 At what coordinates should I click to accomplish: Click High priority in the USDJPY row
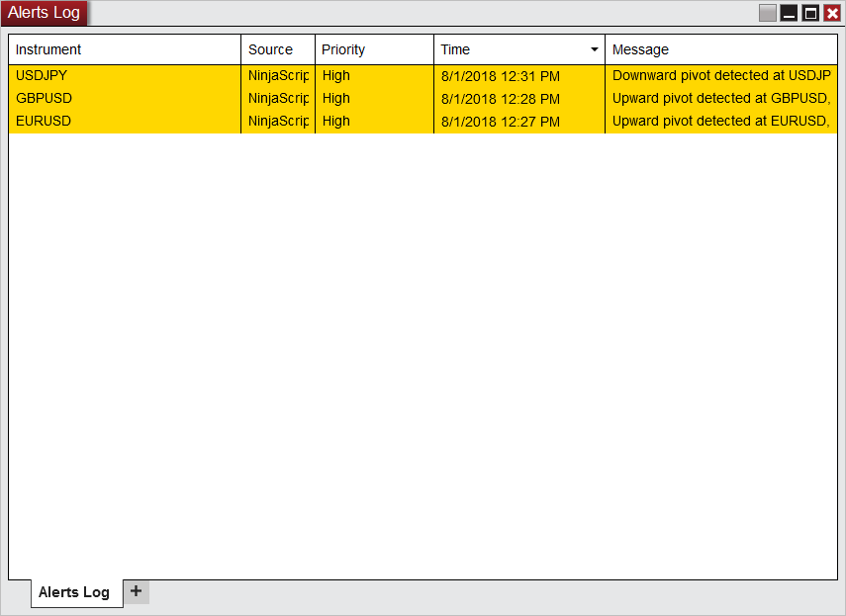click(x=374, y=76)
